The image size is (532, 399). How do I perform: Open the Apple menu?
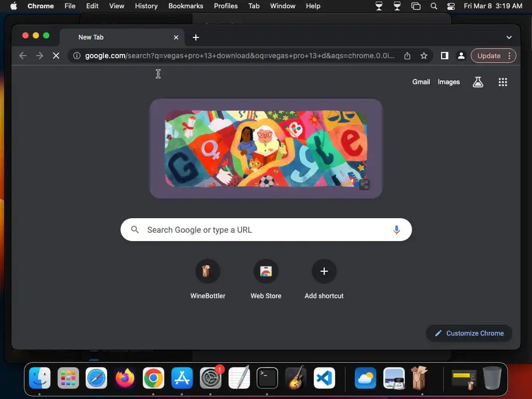(14, 6)
